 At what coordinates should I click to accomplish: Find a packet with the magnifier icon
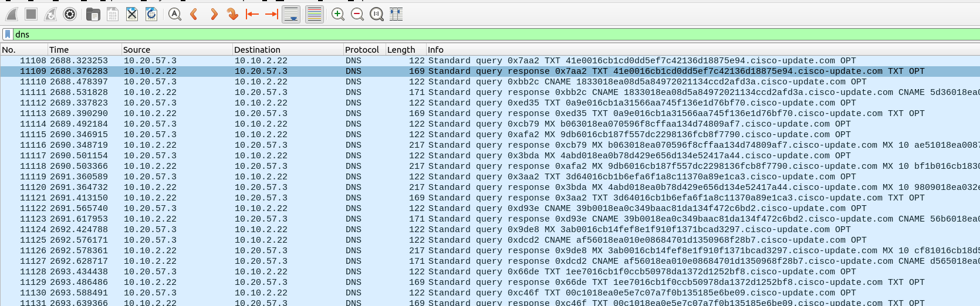tap(174, 14)
